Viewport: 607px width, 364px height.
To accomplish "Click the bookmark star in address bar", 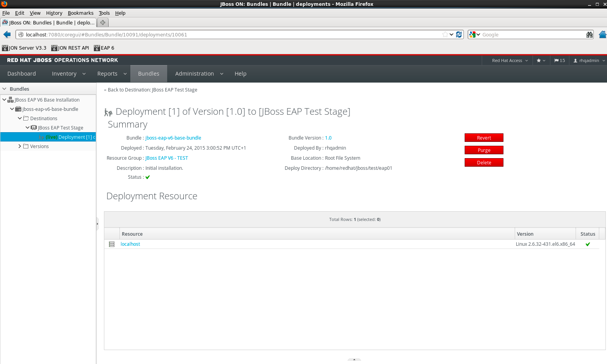I will coord(445,35).
